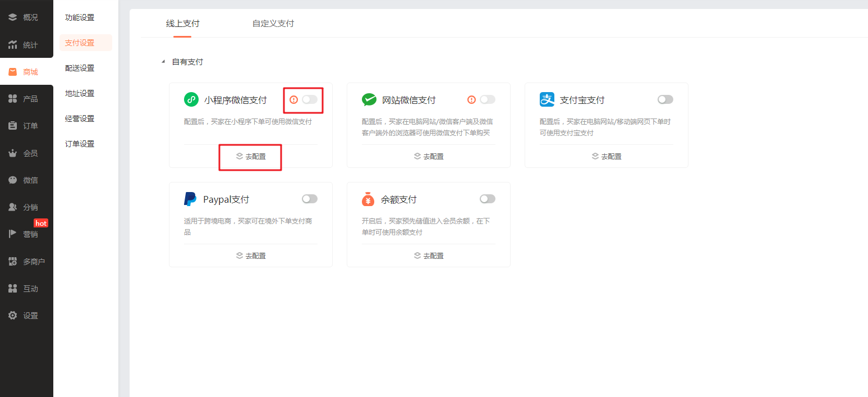Image resolution: width=868 pixels, height=397 pixels.
Task: Click the 支付宝支付 card title
Action: click(x=582, y=100)
